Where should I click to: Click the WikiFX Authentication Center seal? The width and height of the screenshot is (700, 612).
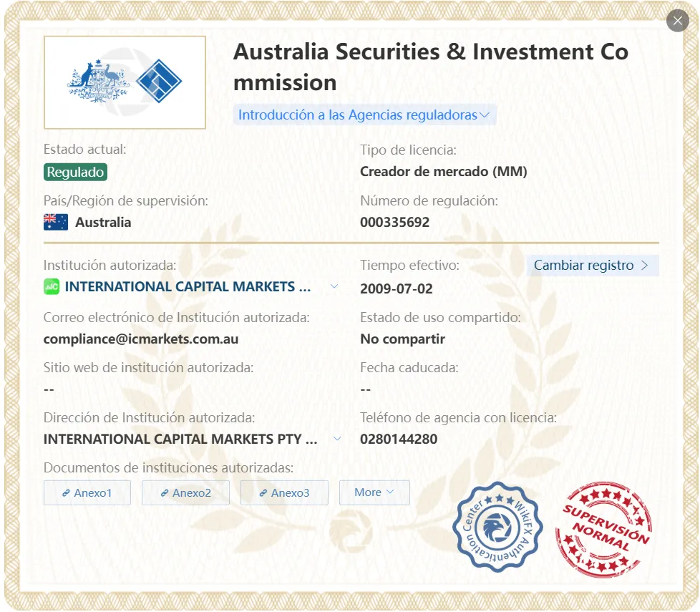click(497, 528)
